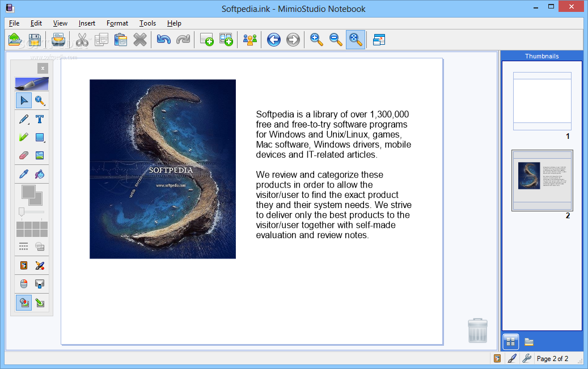The height and width of the screenshot is (369, 588).
Task: Open the outline and fill color swatch
Action: pyautogui.click(x=32, y=195)
